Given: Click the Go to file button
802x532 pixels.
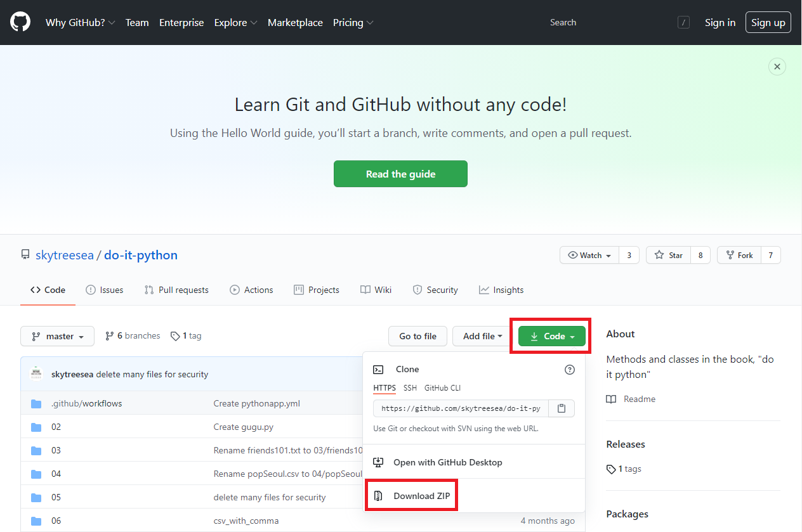Looking at the screenshot, I should pyautogui.click(x=417, y=336).
